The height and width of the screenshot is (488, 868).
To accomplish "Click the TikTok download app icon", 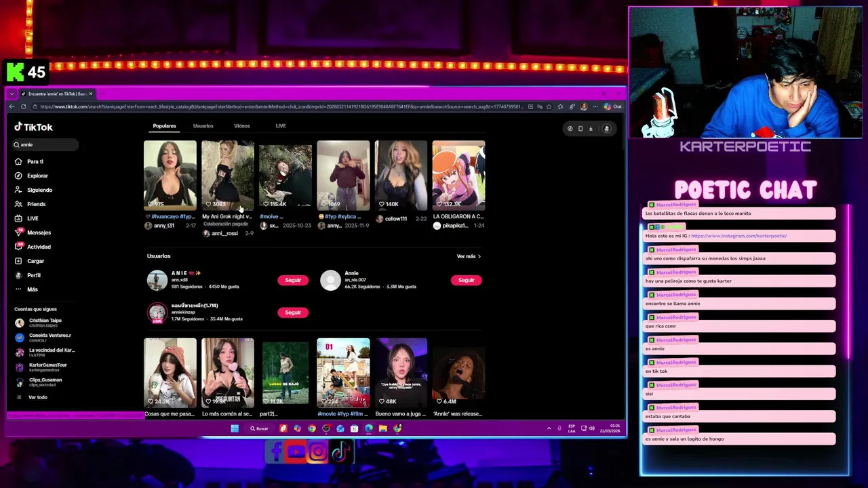I will (x=591, y=129).
